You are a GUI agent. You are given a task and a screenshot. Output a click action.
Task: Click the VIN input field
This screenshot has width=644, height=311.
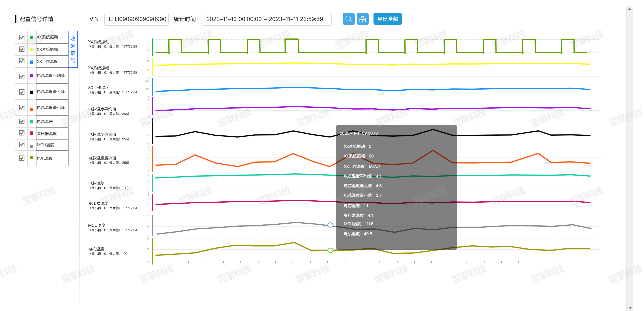point(136,19)
